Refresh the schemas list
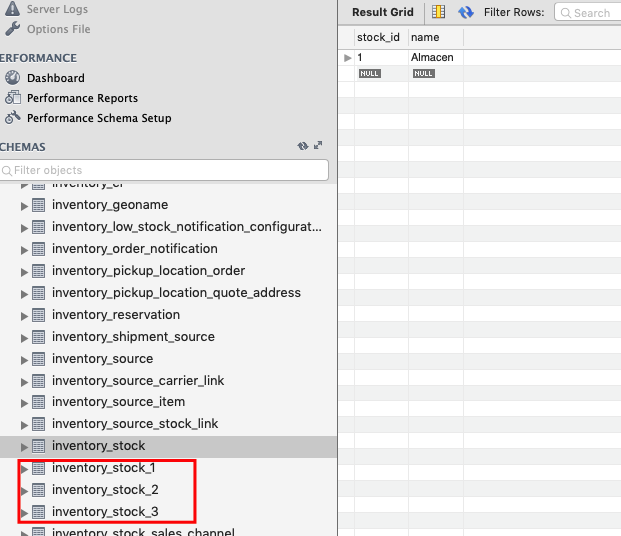This screenshot has height=536, width=621. pos(303,146)
